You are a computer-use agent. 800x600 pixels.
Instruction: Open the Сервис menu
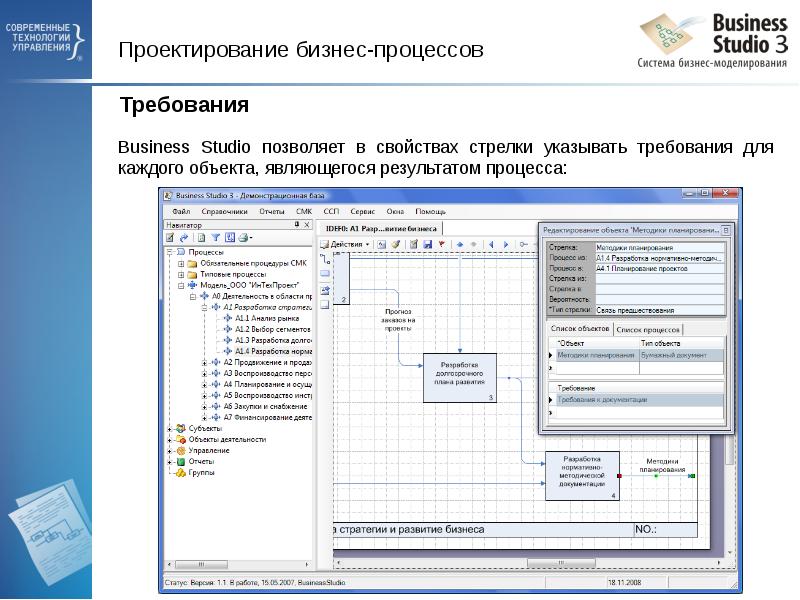pos(363,211)
